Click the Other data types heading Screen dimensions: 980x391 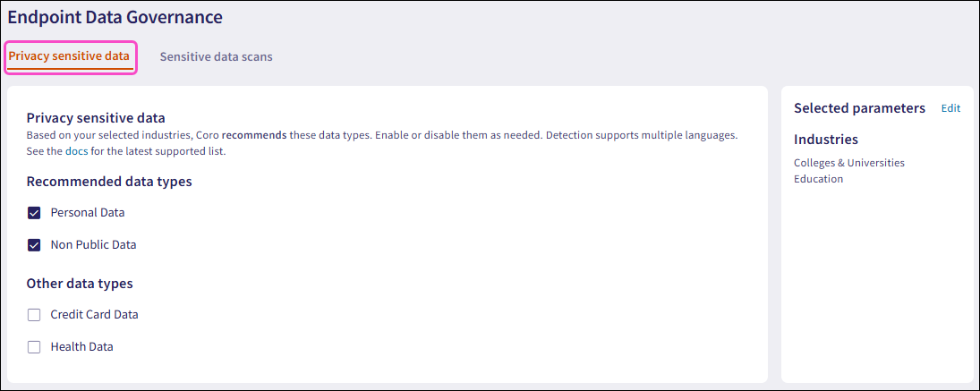click(80, 284)
